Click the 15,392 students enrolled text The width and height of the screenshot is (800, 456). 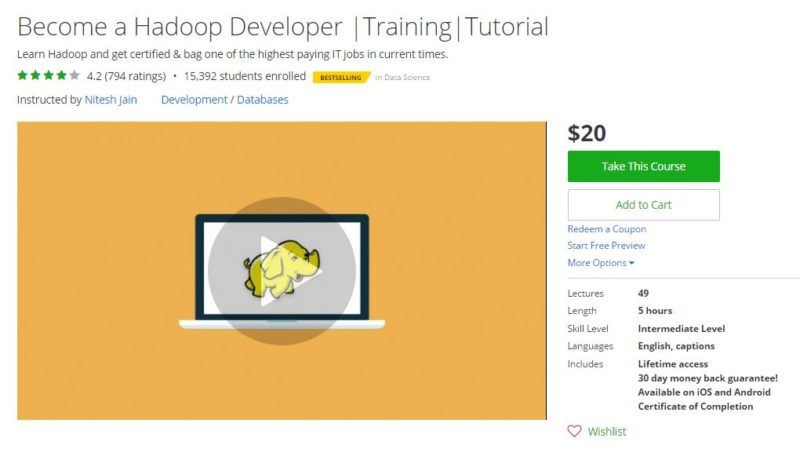point(245,76)
